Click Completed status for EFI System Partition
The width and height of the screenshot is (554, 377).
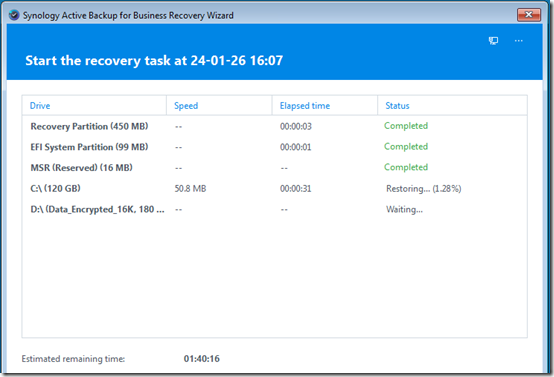pos(406,146)
